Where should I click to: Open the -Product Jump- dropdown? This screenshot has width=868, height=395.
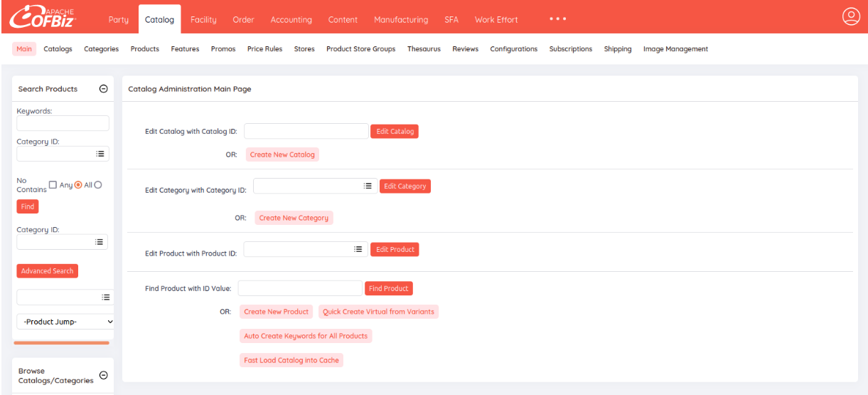point(65,322)
